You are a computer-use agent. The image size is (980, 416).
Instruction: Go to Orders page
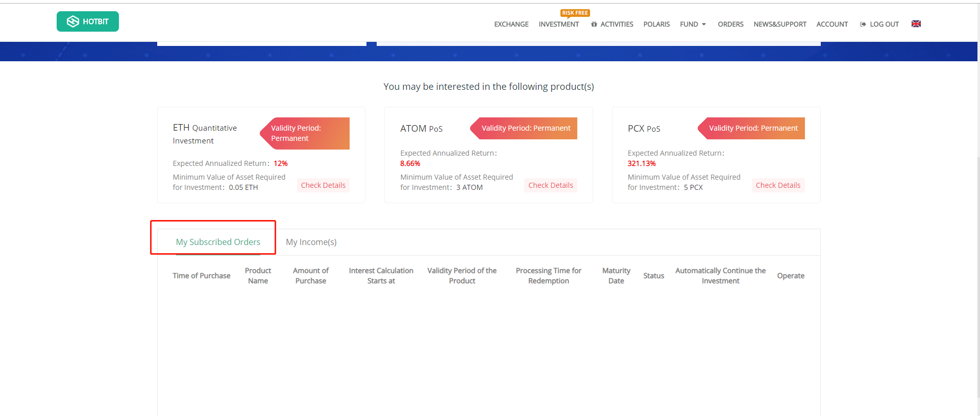(x=730, y=24)
